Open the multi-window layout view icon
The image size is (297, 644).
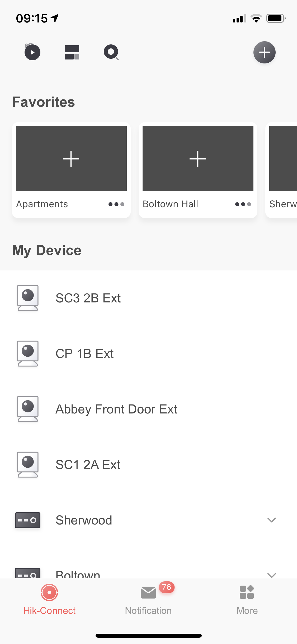coord(72,52)
